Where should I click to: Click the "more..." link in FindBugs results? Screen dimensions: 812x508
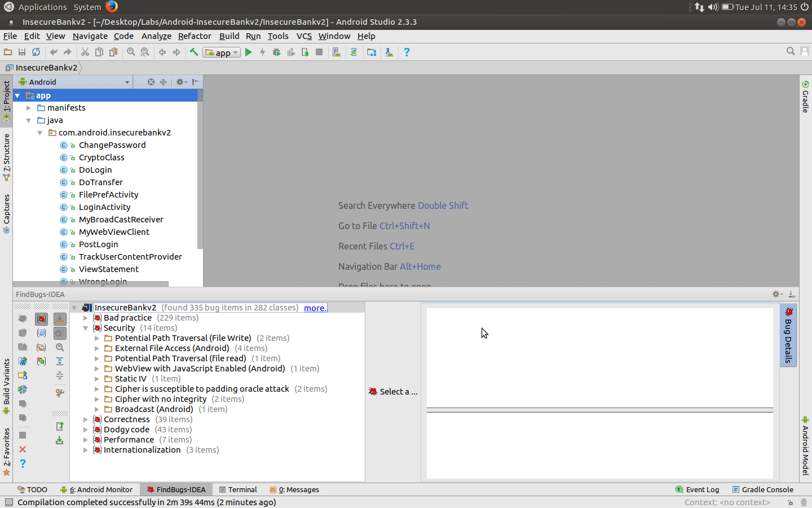tap(315, 308)
